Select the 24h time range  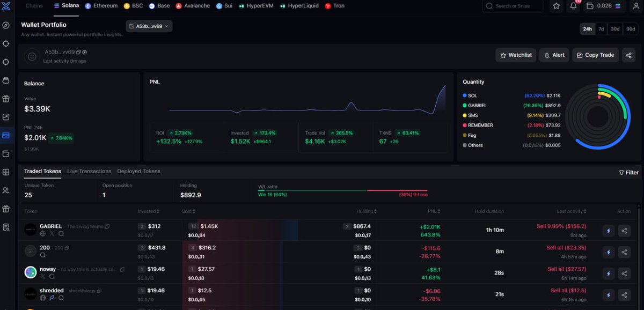[x=587, y=29]
